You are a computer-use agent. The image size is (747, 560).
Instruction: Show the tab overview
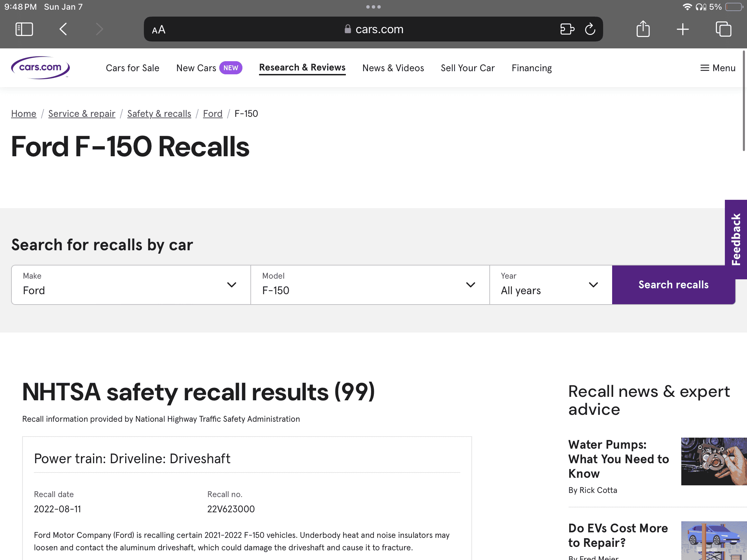(723, 29)
